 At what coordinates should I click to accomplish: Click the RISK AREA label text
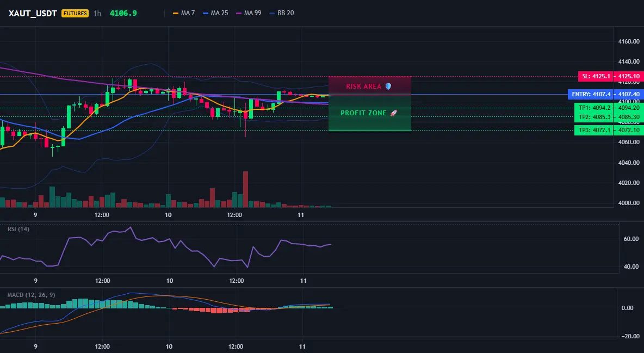coord(363,86)
